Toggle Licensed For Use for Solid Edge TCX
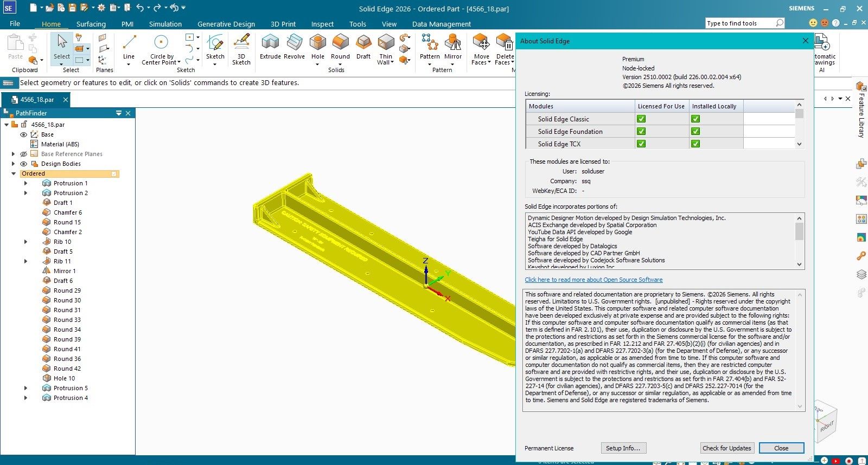 point(641,144)
